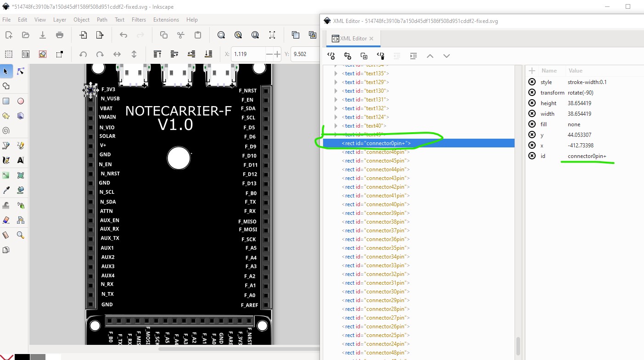Expand the text130 node
Screen dimensions: 644x360
pyautogui.click(x=336, y=91)
